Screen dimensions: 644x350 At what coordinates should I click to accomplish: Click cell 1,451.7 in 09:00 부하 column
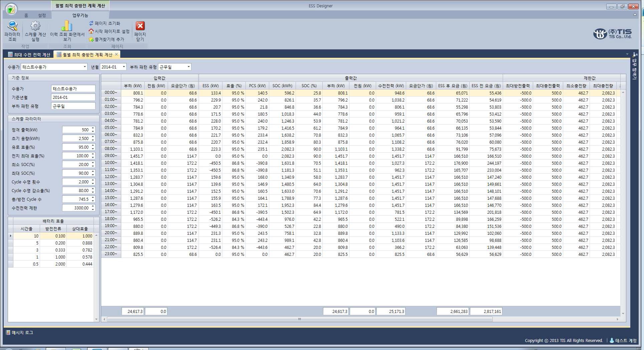coord(133,156)
